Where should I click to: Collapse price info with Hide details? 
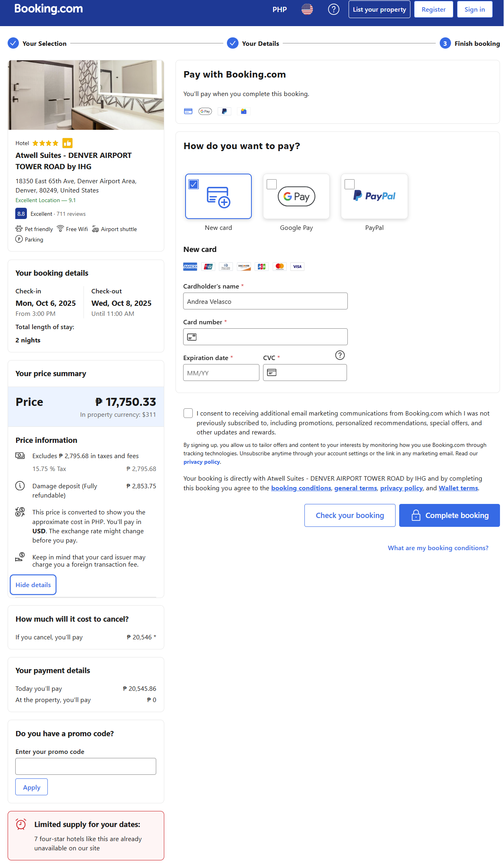[x=33, y=585]
